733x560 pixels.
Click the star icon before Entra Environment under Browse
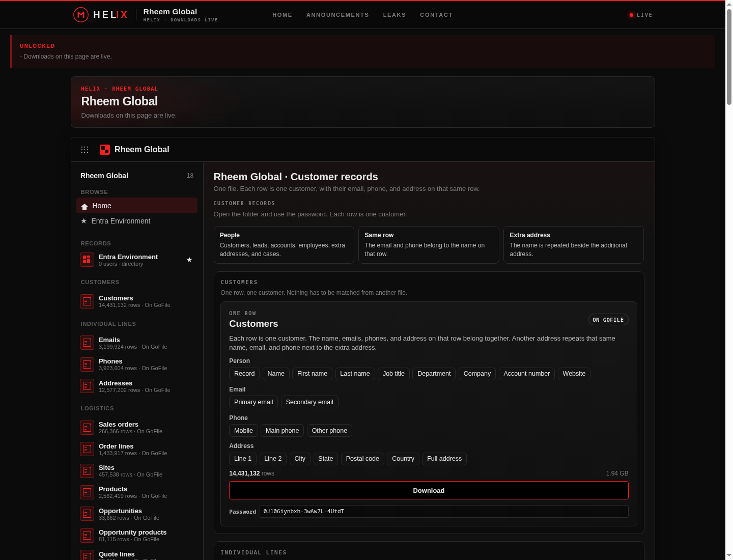pyautogui.click(x=84, y=221)
